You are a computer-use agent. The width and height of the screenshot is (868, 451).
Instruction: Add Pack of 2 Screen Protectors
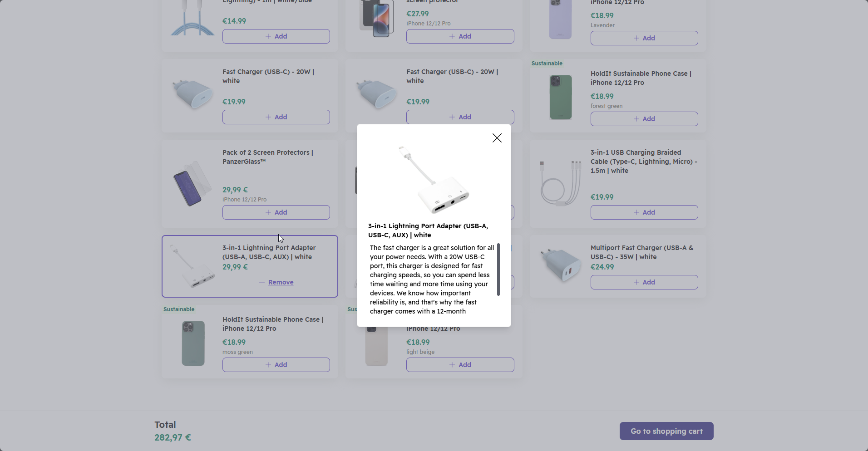pos(276,212)
